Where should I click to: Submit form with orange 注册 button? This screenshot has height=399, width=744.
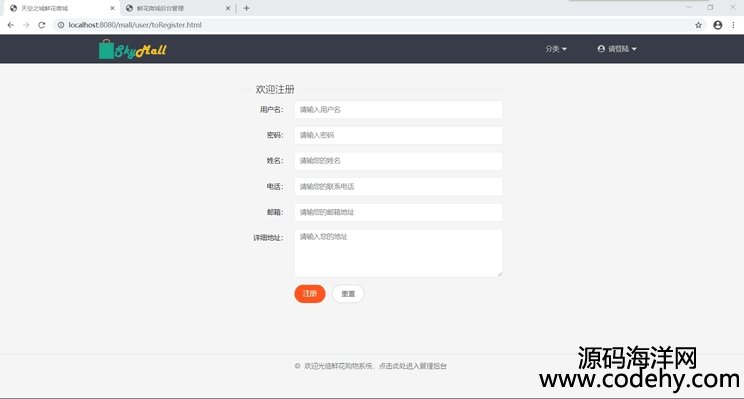pyautogui.click(x=310, y=294)
